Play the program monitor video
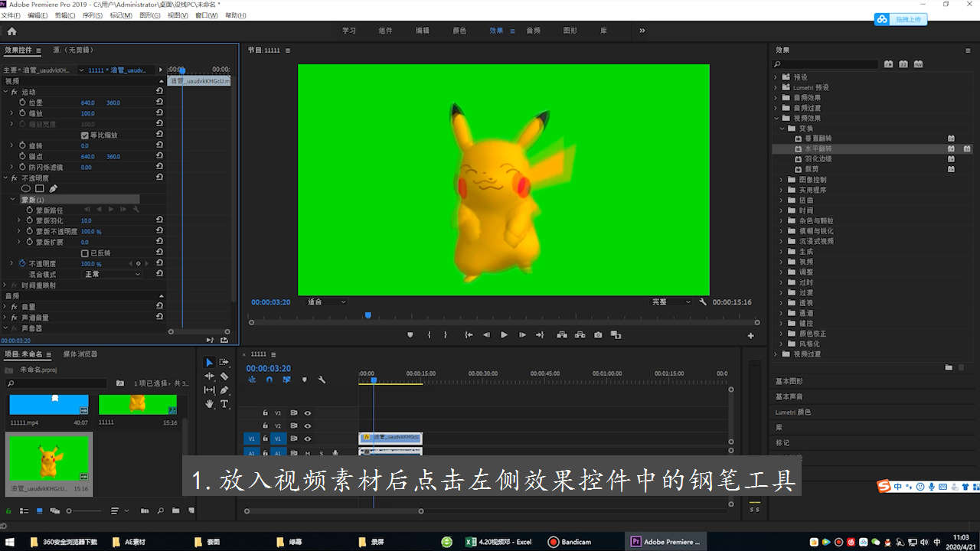This screenshot has height=551, width=980. coord(504,334)
